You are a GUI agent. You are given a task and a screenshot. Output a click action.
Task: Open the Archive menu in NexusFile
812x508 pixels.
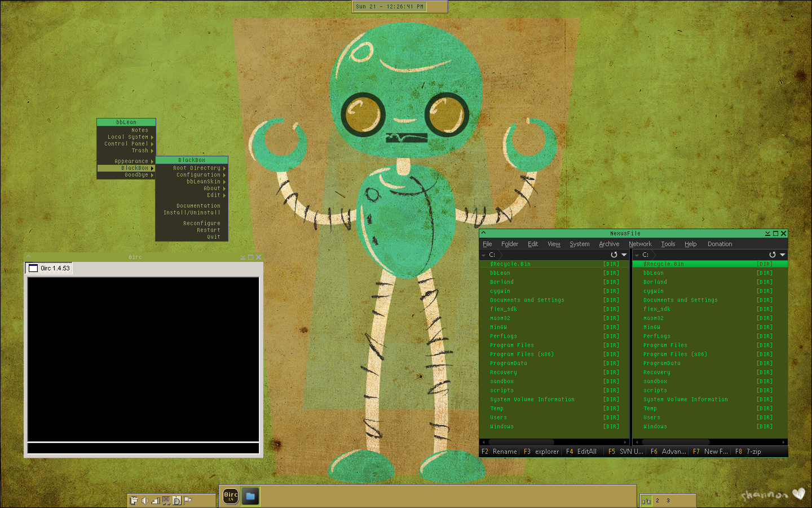pyautogui.click(x=609, y=244)
